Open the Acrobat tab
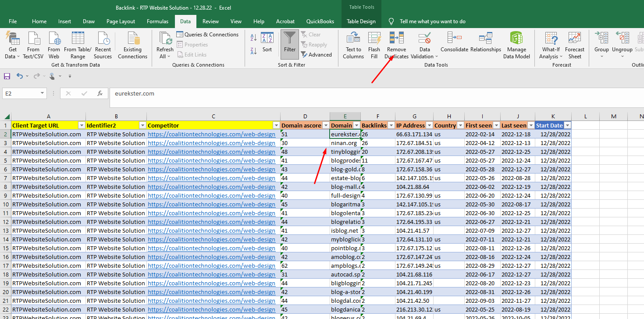This screenshot has width=644, height=319. tap(285, 21)
